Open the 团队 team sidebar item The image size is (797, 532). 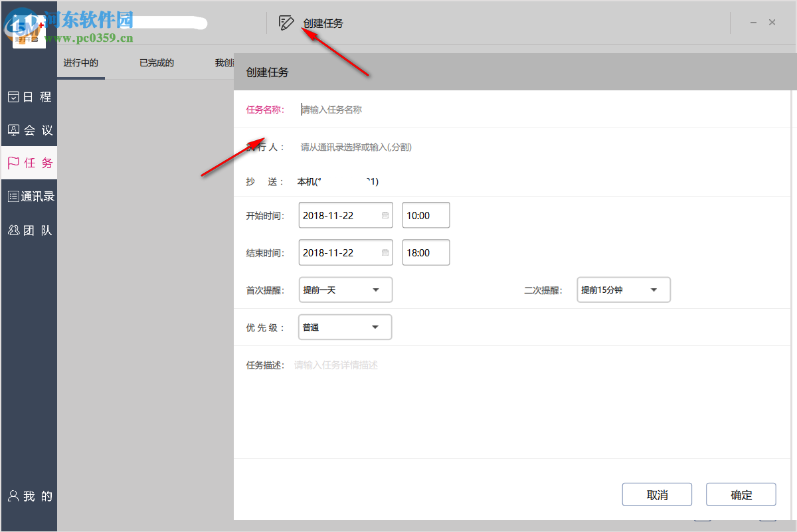click(x=29, y=230)
